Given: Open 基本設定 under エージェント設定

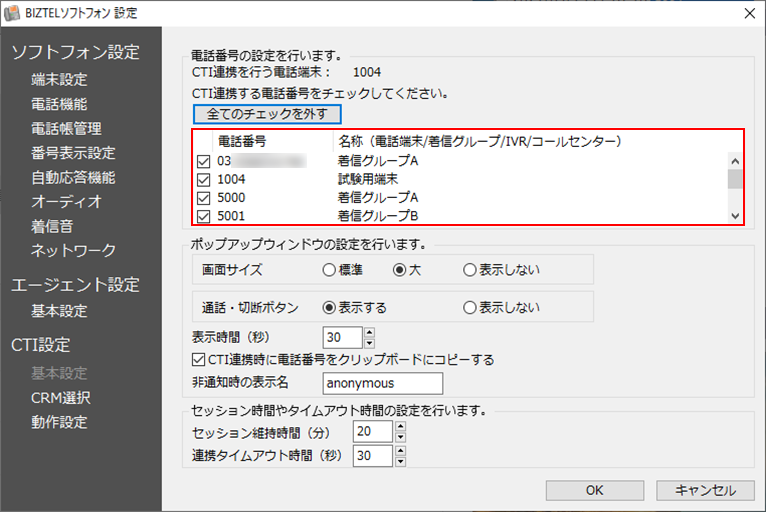Looking at the screenshot, I should 59,311.
